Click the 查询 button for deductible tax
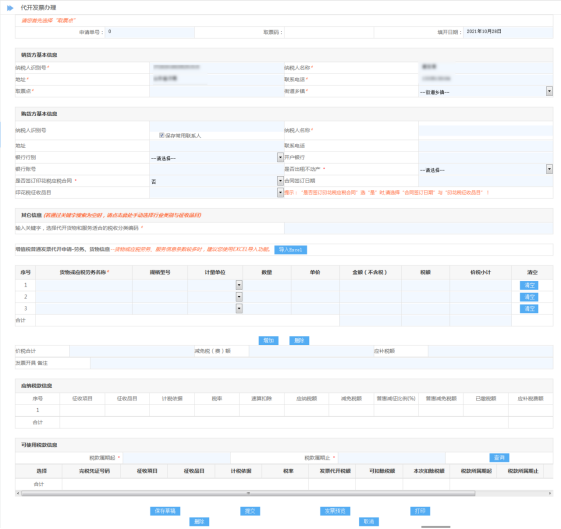Viewport: 561px width, 529px height. [499, 458]
